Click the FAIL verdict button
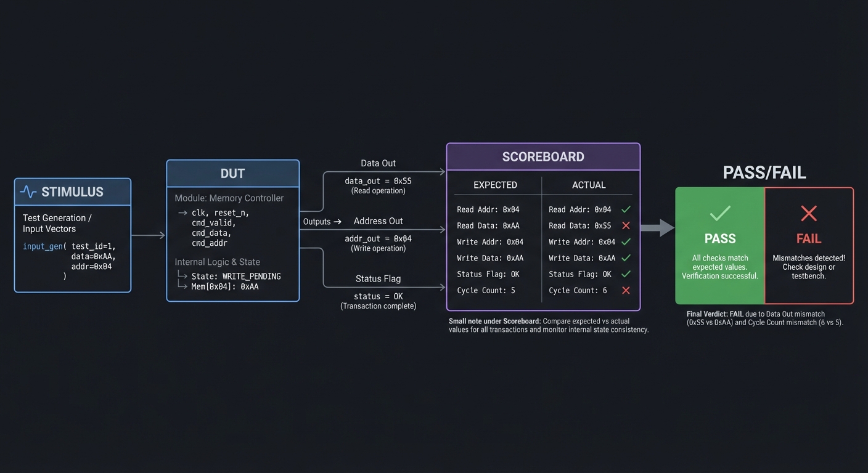This screenshot has width=868, height=473. [808, 238]
